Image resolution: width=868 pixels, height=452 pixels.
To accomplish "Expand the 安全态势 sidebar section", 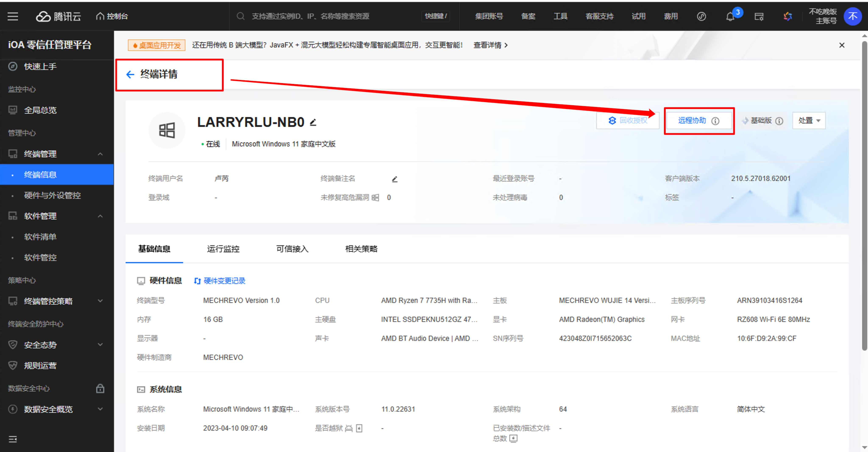I will (x=100, y=345).
